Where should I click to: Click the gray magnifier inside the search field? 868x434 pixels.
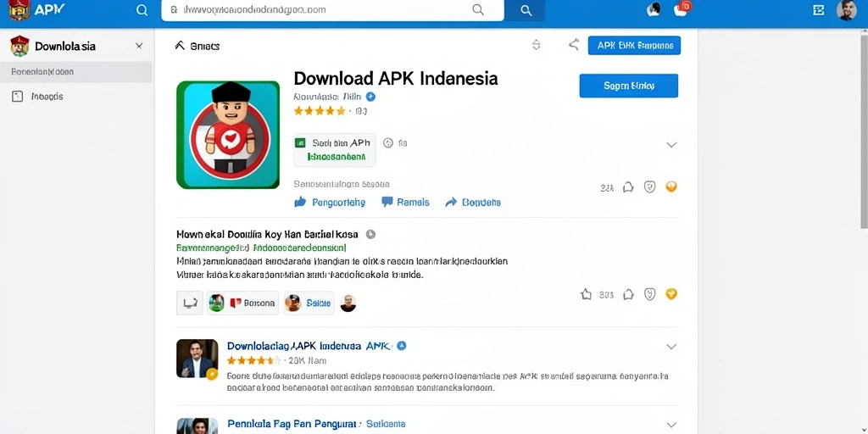(x=478, y=10)
